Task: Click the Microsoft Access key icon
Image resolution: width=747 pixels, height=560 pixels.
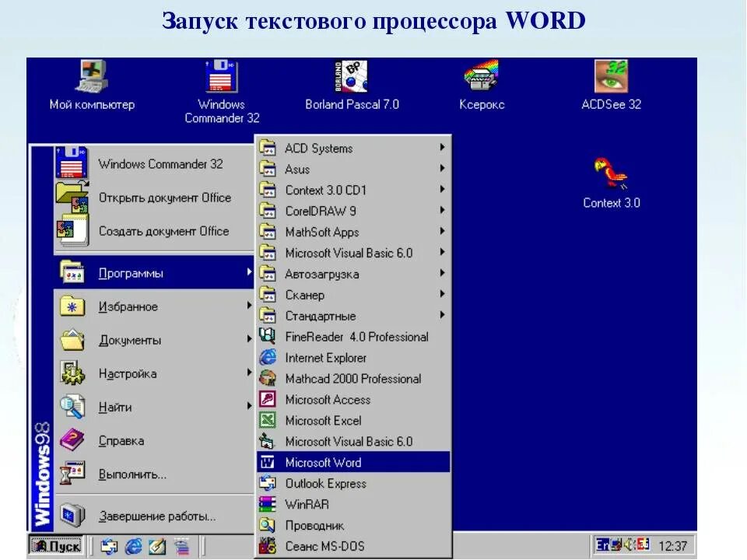Action: coord(267,399)
